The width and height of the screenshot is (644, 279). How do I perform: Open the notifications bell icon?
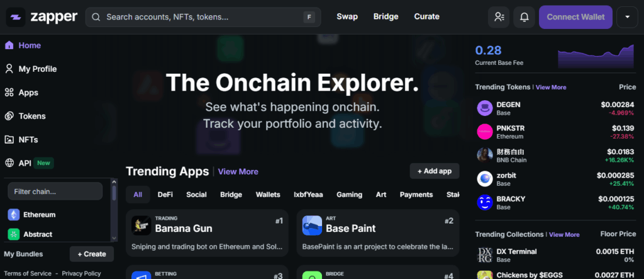[524, 17]
